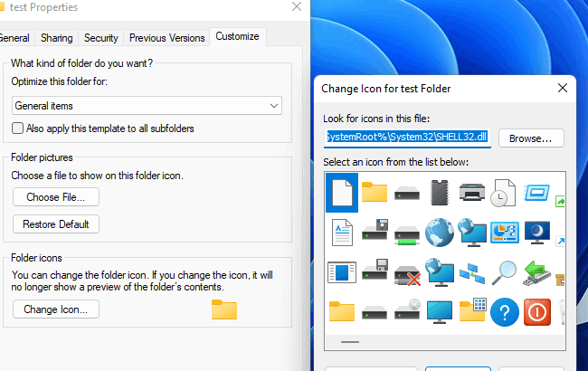
Task: Pick the drive with red X icon
Action: point(407,274)
